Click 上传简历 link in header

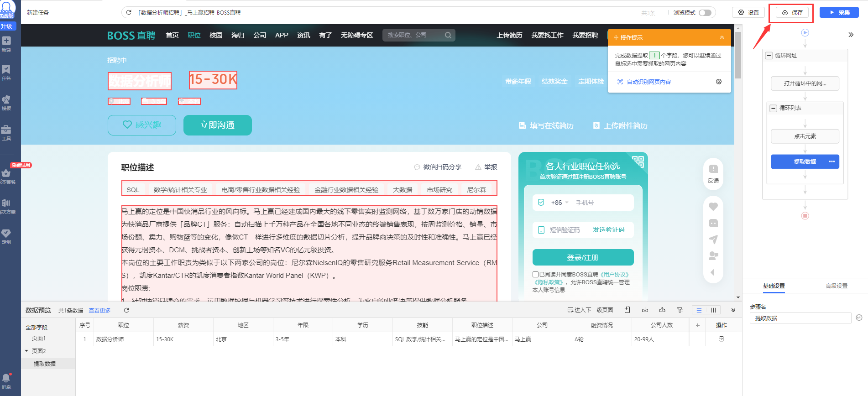coord(509,35)
